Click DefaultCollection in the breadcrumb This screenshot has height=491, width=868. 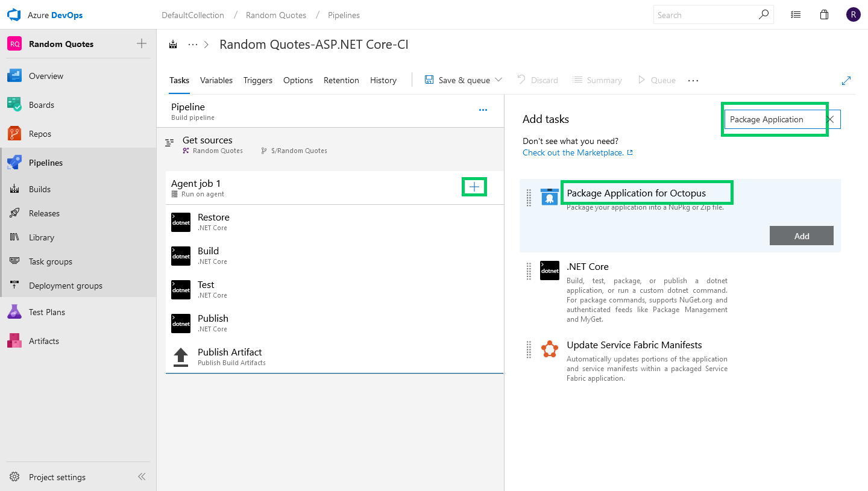point(193,15)
